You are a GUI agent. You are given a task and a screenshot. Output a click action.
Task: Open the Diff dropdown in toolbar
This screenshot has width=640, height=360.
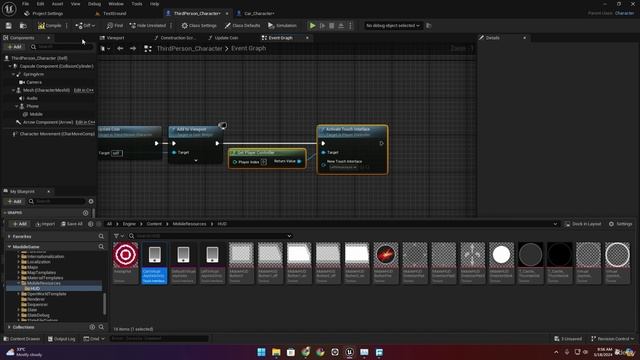click(85, 26)
